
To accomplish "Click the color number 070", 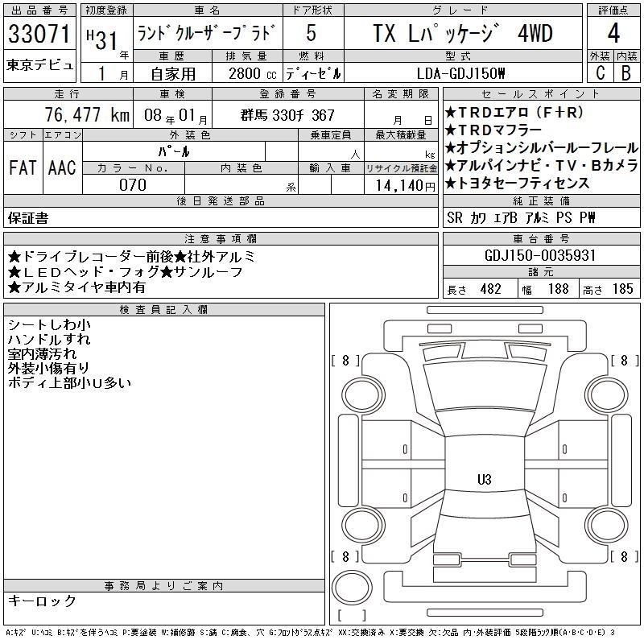I will (x=133, y=185).
